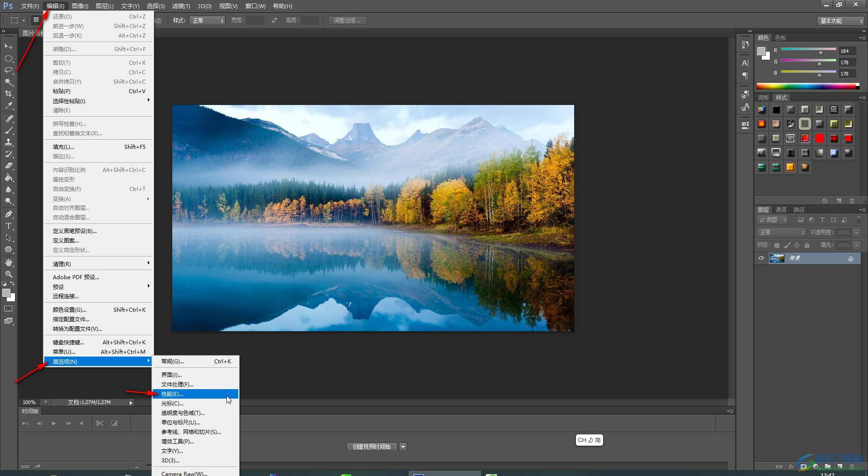868x476 pixels.
Task: Select the Horizontal Type tool
Action: click(x=9, y=226)
